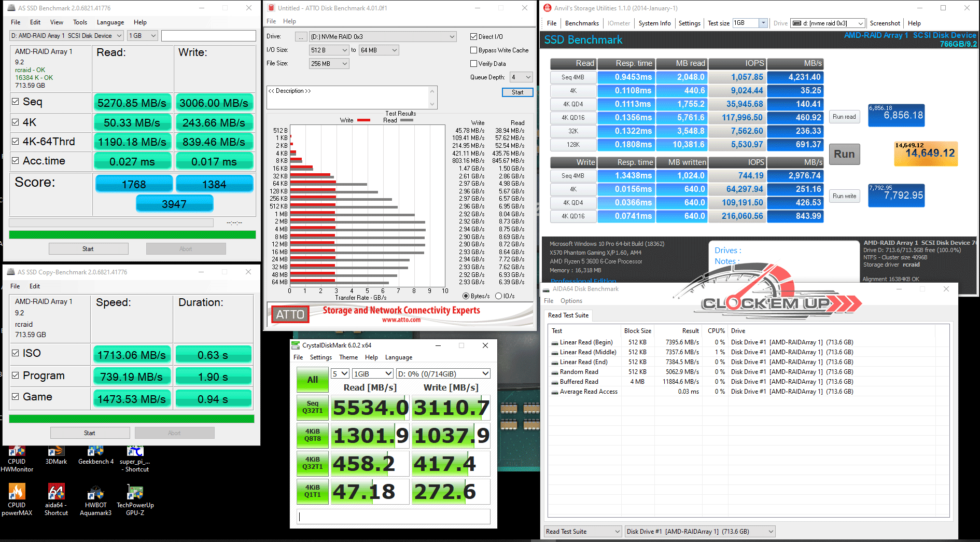980x542 pixels.
Task: Enable the Bypass Write Cache checkbox
Action: [x=473, y=50]
